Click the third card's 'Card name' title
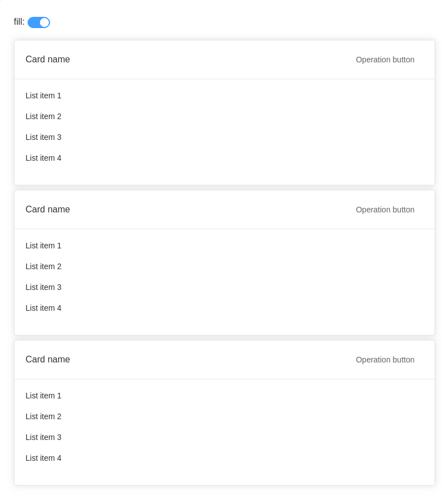 point(48,360)
